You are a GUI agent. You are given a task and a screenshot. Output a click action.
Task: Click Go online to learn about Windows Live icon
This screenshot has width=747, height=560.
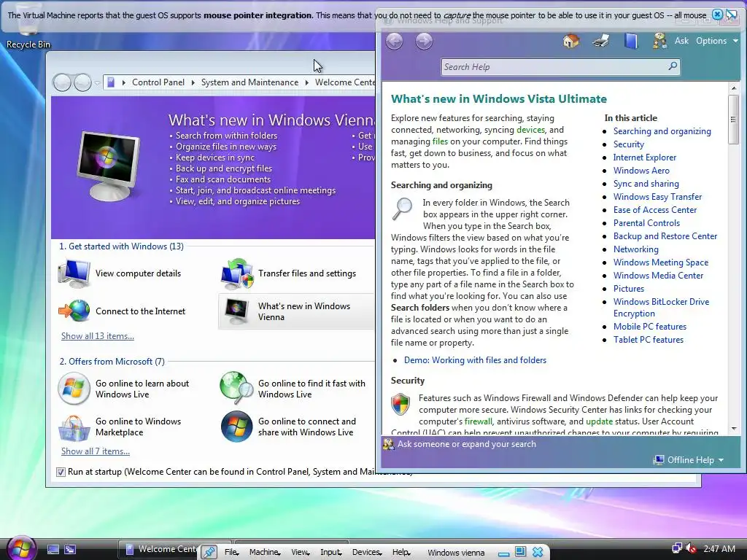(x=74, y=389)
